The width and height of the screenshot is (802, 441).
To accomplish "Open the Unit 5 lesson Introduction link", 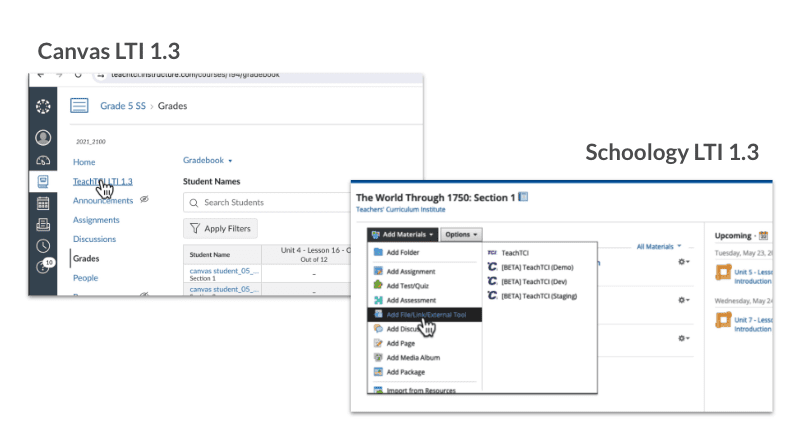I will click(753, 276).
